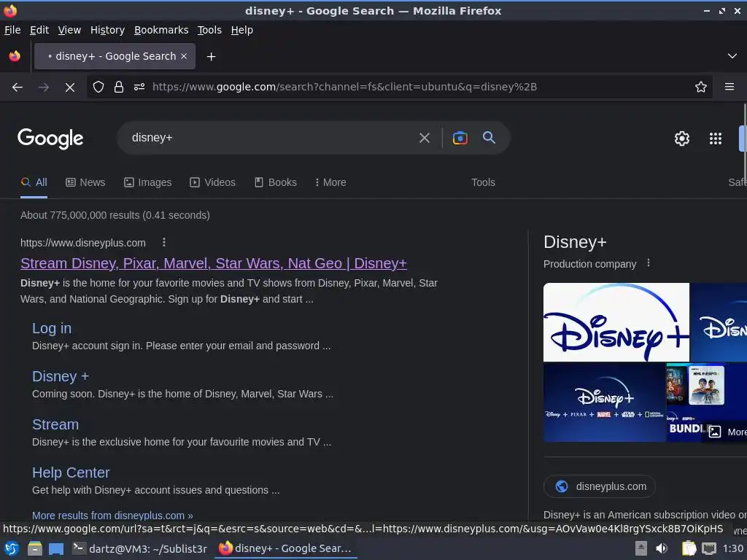Open the File menu

click(12, 30)
